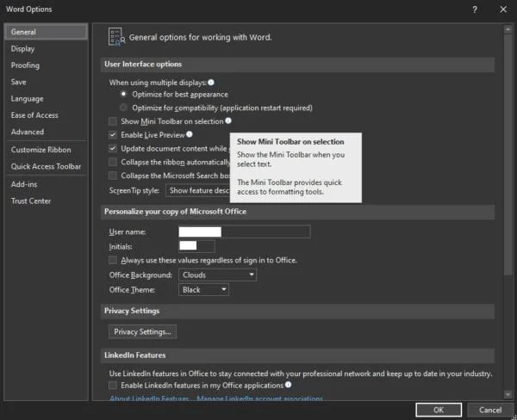Click the User Interface options heading
The image size is (517, 420).
[x=143, y=65]
